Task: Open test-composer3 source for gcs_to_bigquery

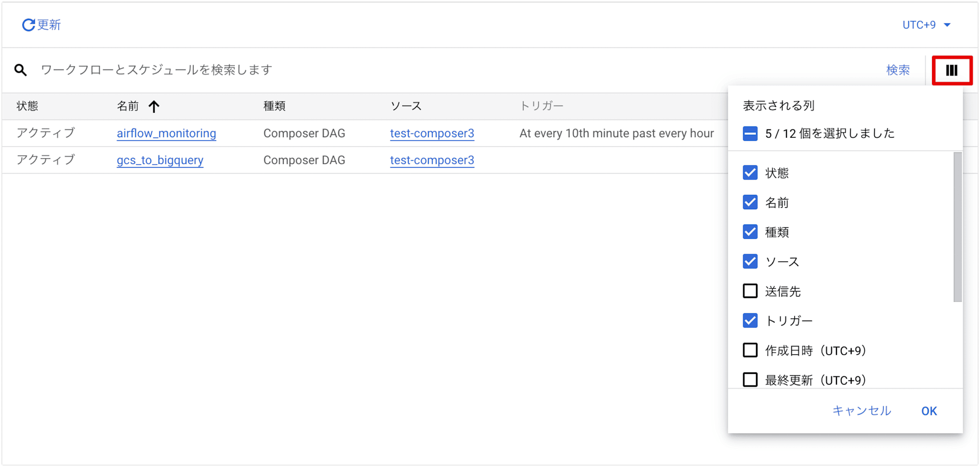Action: (x=432, y=160)
